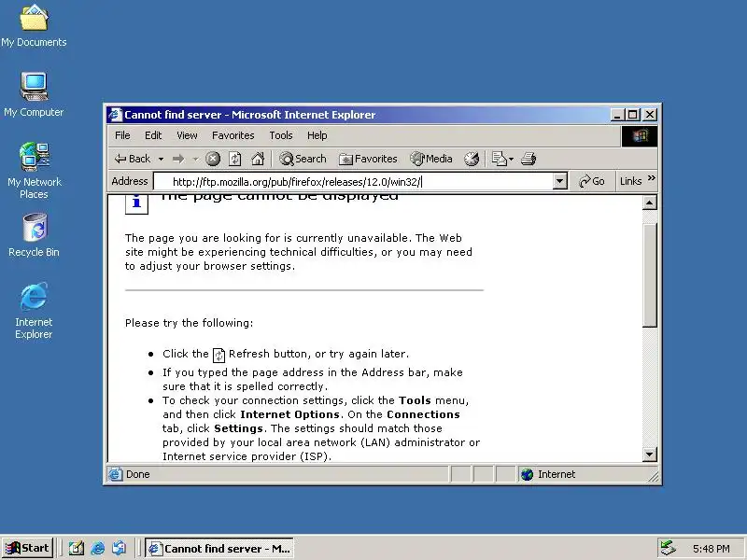Click the Print toolbar icon
Screen dimensions: 747x560
529,159
